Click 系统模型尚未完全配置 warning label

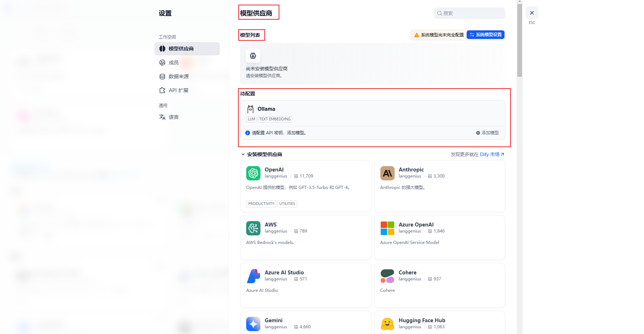[442, 35]
